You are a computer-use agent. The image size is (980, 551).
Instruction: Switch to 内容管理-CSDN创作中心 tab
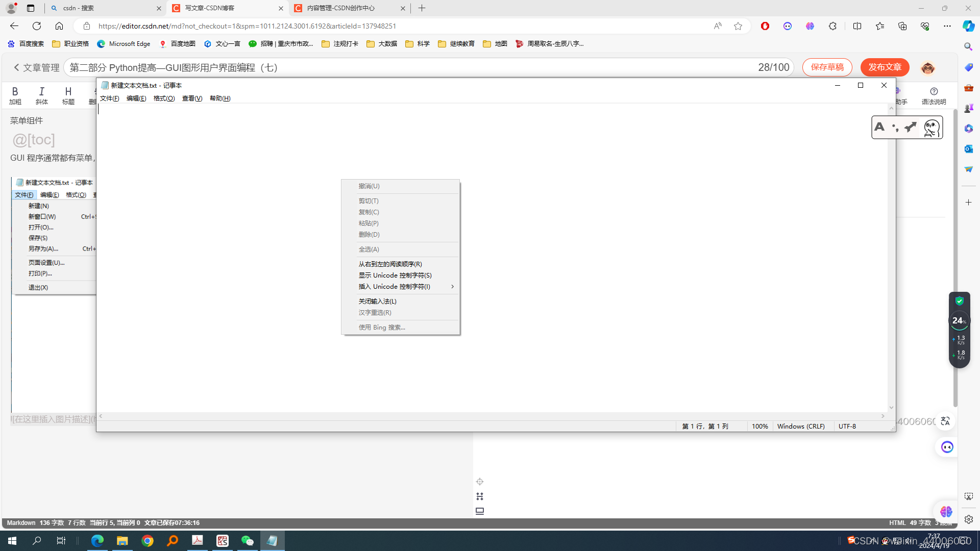click(x=341, y=8)
